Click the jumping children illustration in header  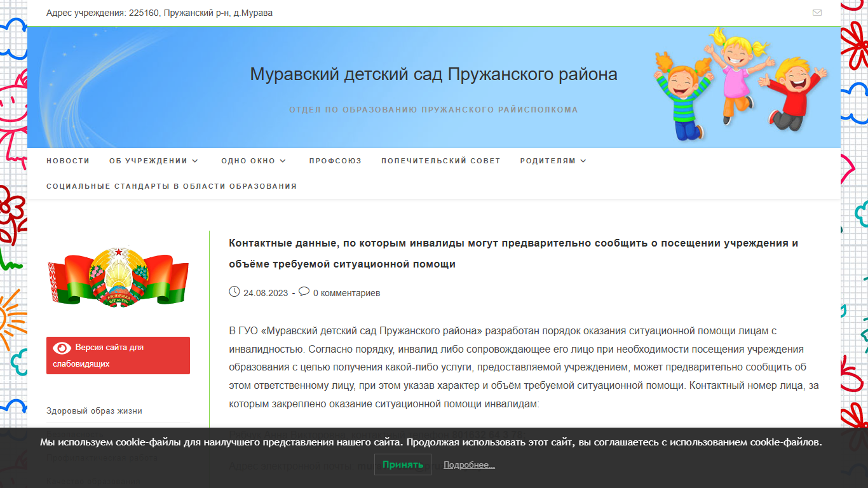741,83
